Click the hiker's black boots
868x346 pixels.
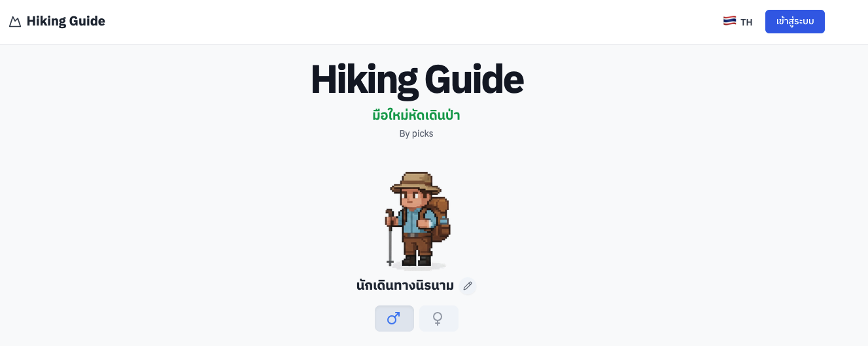point(417,260)
